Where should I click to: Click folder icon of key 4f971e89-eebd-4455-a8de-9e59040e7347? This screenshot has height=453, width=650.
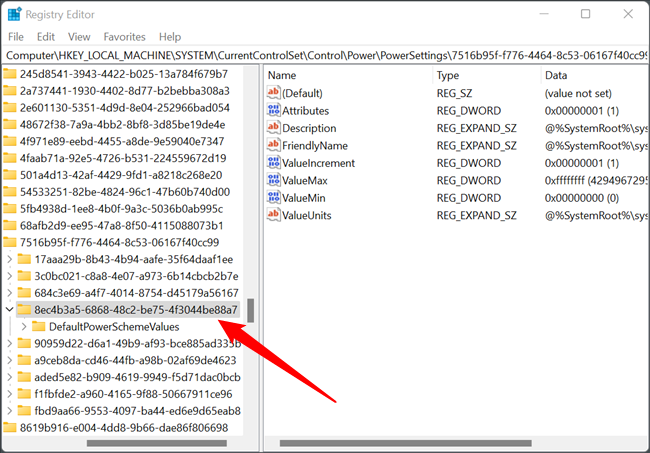pyautogui.click(x=10, y=141)
